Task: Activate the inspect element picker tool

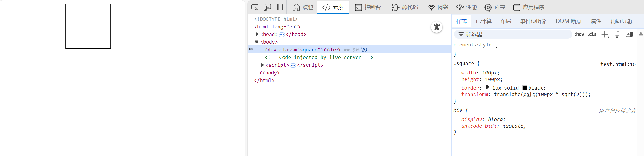Action: 255,7
